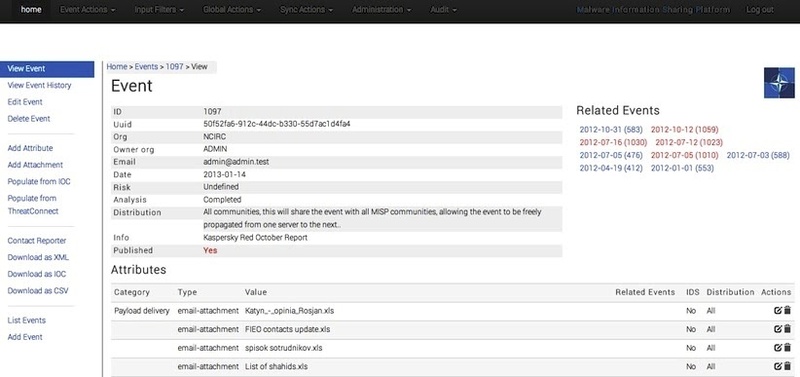Screen dimensions: 800x377
Task: Open related event 2012-10-31 (583)
Action: [611, 130]
